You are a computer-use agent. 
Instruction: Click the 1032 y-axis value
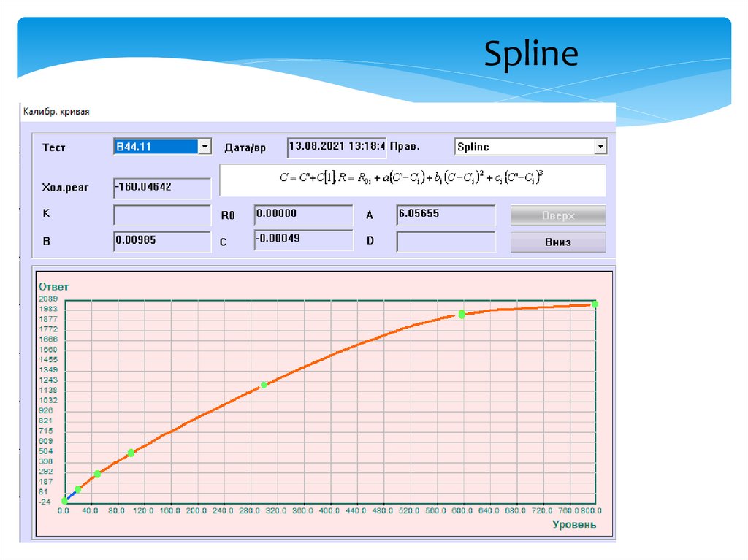pyautogui.click(x=48, y=400)
